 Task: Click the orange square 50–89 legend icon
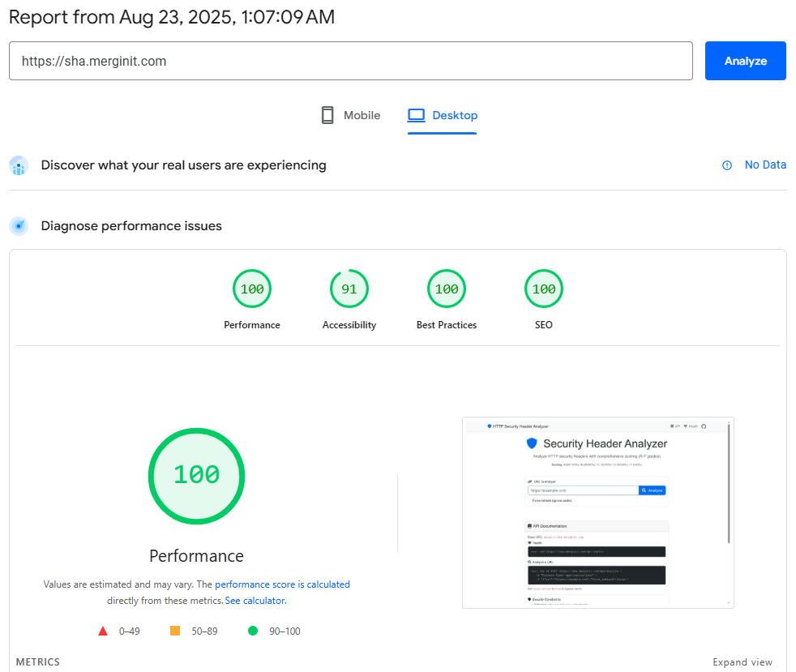(173, 629)
